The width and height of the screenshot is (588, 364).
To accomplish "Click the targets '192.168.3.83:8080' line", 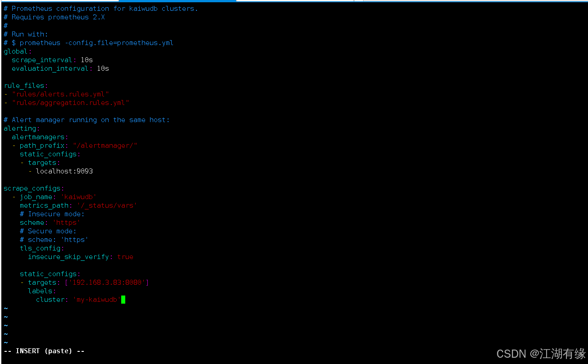I will click(x=85, y=282).
